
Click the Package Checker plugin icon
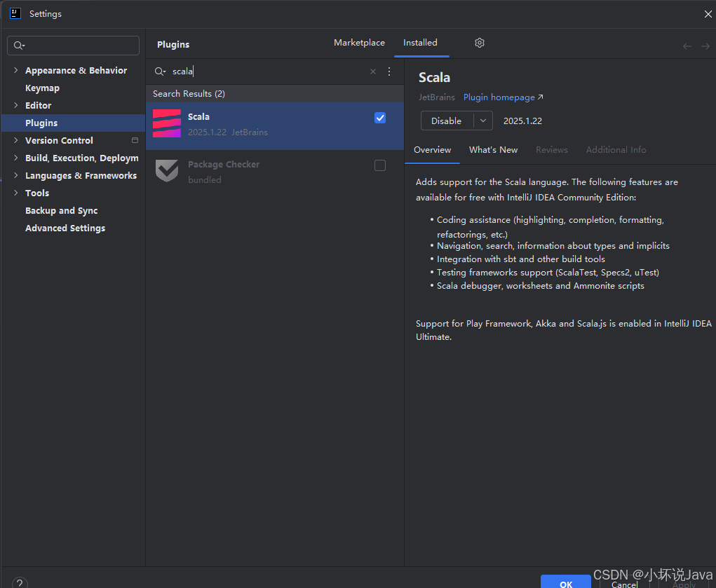167,171
